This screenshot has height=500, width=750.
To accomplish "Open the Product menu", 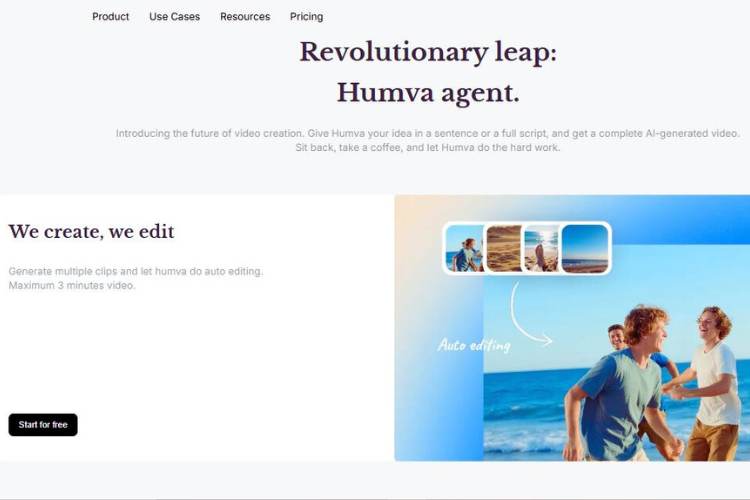I will pyautogui.click(x=110, y=17).
